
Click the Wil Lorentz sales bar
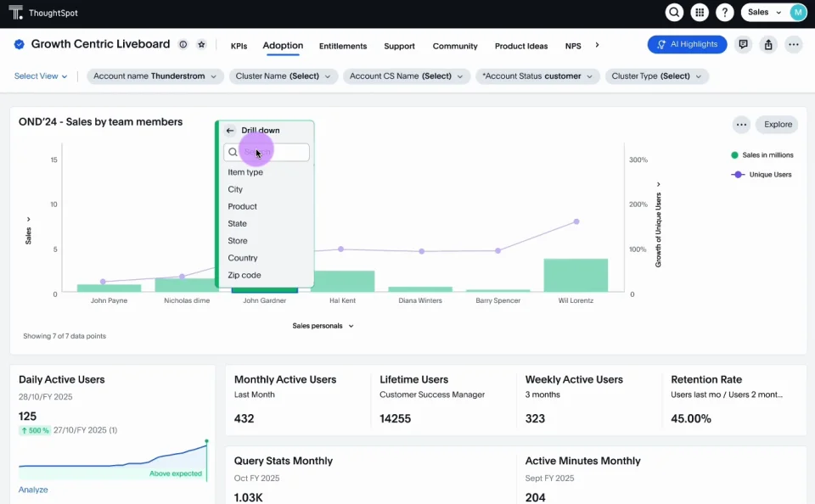[576, 276]
